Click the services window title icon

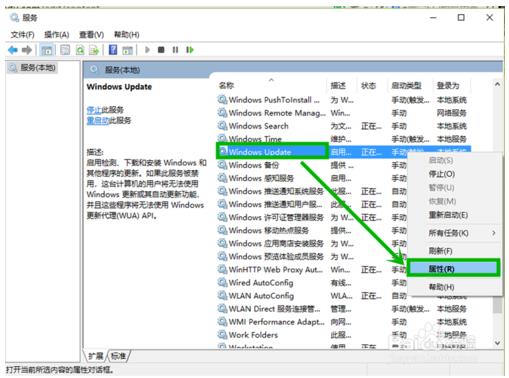point(14,17)
